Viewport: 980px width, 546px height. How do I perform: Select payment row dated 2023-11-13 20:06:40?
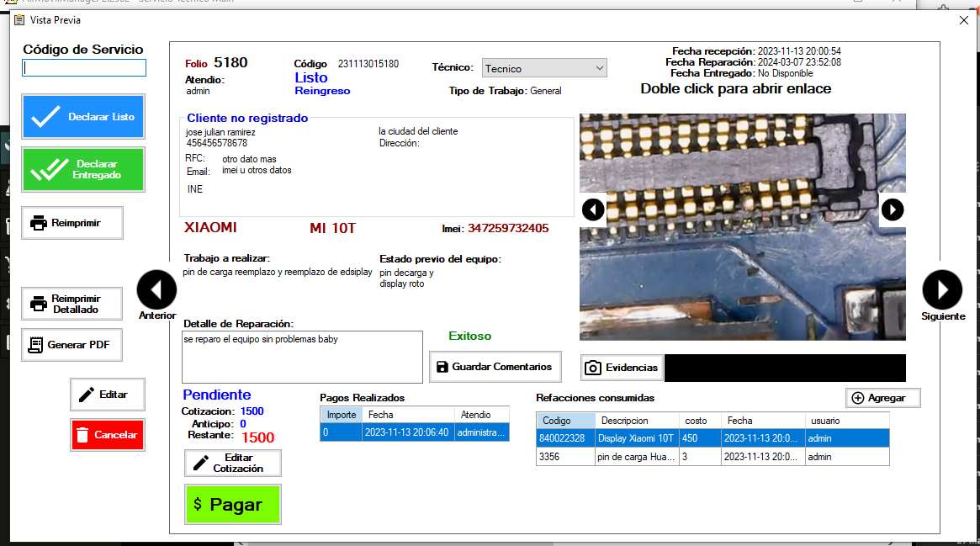[x=415, y=432]
